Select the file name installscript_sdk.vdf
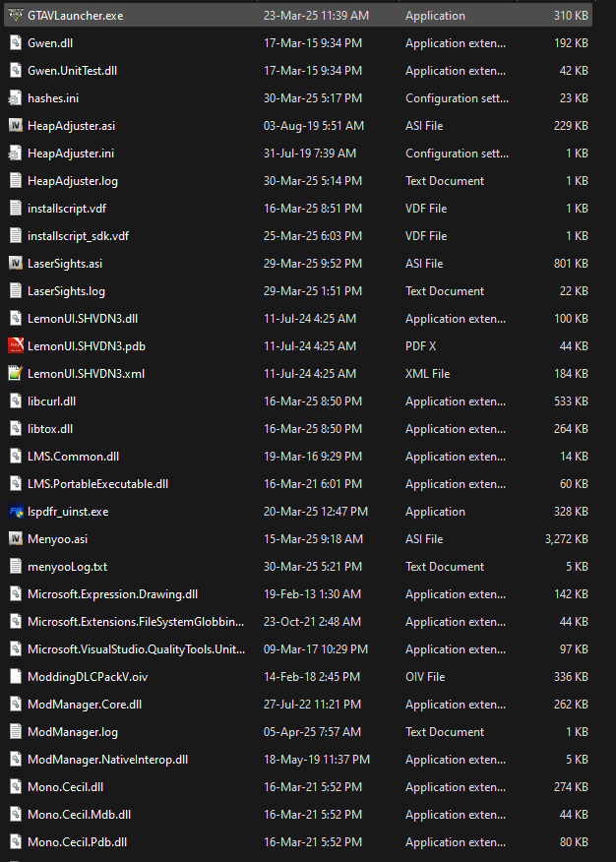The height and width of the screenshot is (862, 616). 78,236
